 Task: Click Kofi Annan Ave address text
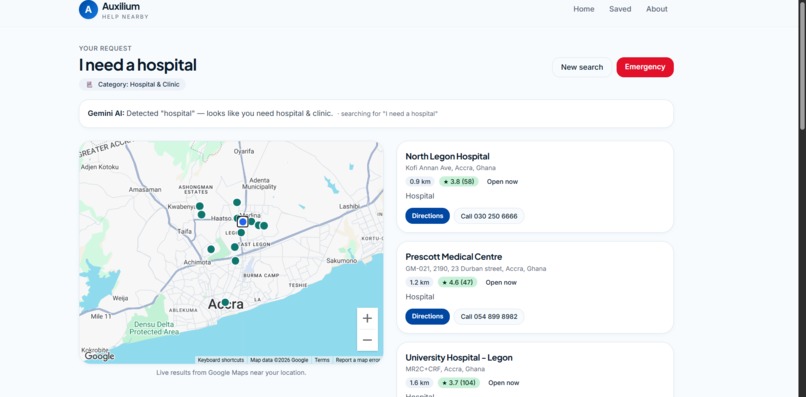[450, 168]
